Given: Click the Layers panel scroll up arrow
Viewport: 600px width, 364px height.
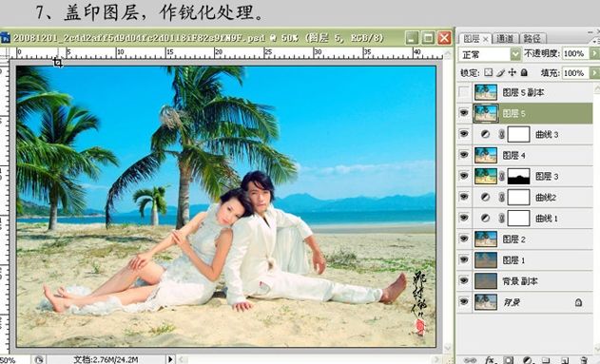Looking at the screenshot, I should (x=596, y=88).
